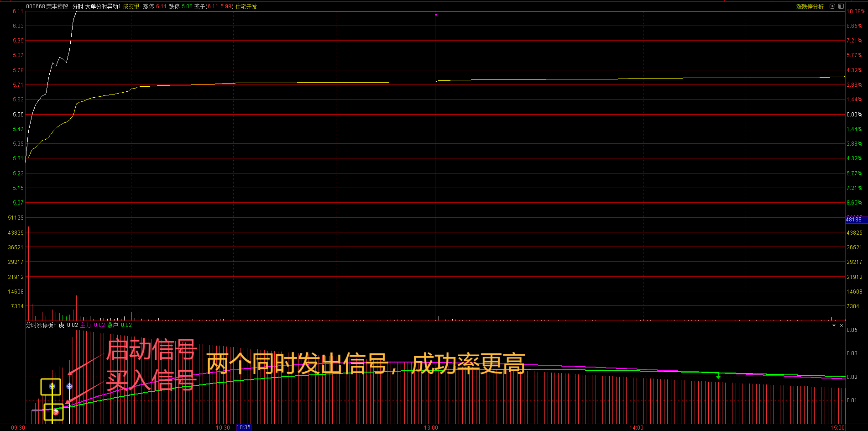868x431 pixels.
Task: Toggle the side panel layout icon
Action: click(x=841, y=6)
